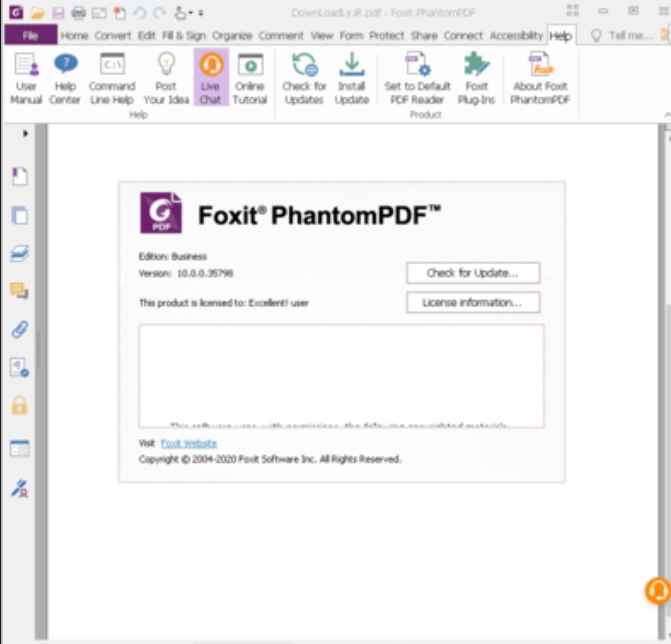The width and height of the screenshot is (671, 644).
Task: Collapse the ribbon chevron
Action: (667, 115)
